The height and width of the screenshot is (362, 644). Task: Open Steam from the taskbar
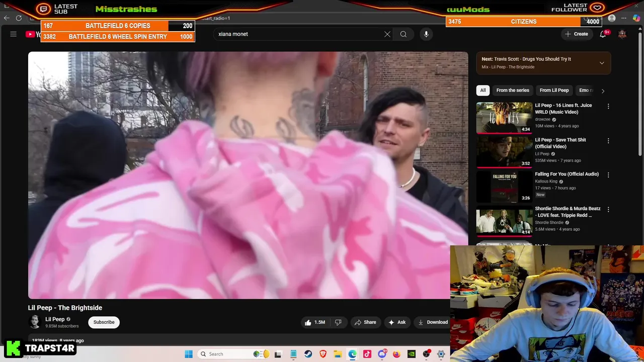pos(308,354)
